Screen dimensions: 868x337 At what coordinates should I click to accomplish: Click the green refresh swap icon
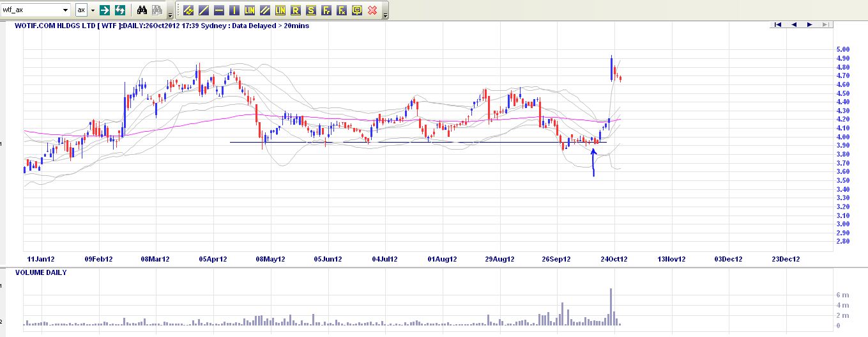click(120, 10)
